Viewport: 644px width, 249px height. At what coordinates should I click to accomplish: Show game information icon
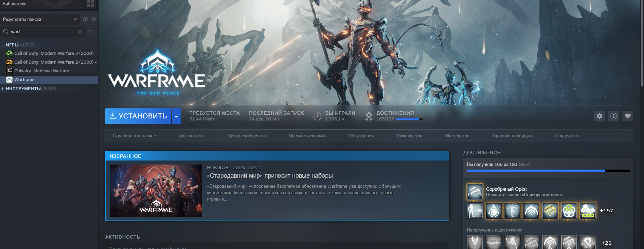tap(614, 116)
